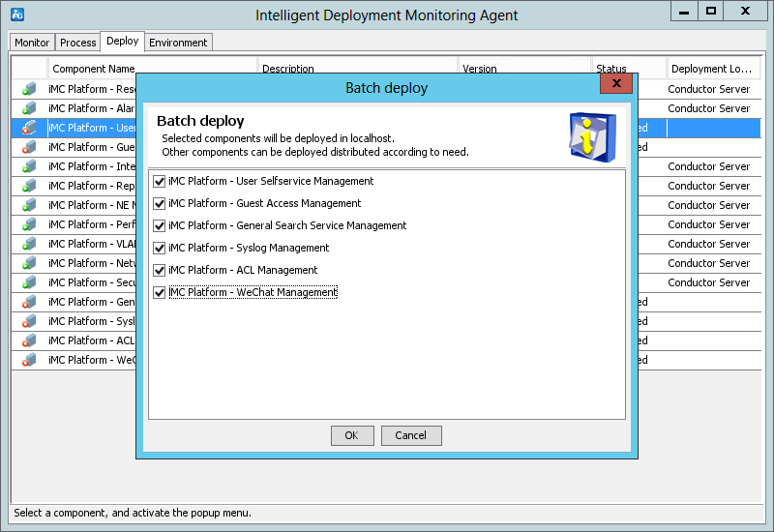The image size is (774, 532).
Task: Click the component icon in the Netw row
Action: (29, 263)
